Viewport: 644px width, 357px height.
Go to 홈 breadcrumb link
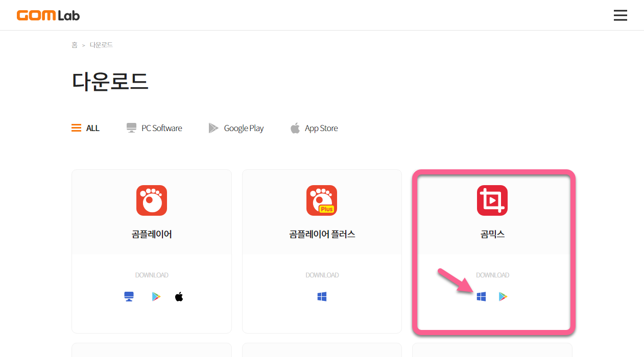75,45
